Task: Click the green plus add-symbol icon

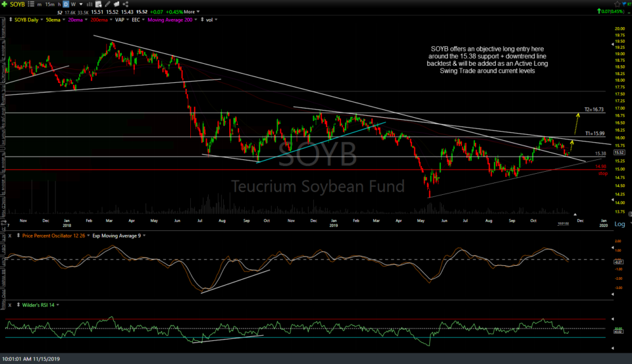Action: pos(5,4)
